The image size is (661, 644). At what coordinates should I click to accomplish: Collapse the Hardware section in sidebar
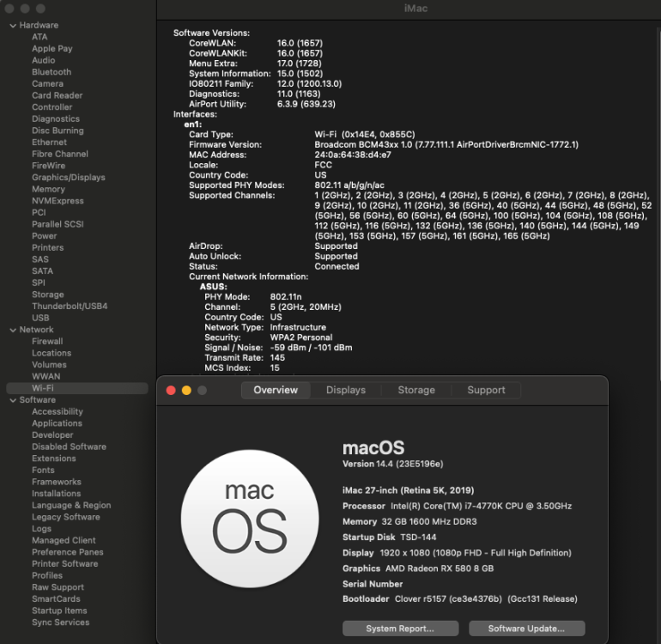click(x=13, y=25)
